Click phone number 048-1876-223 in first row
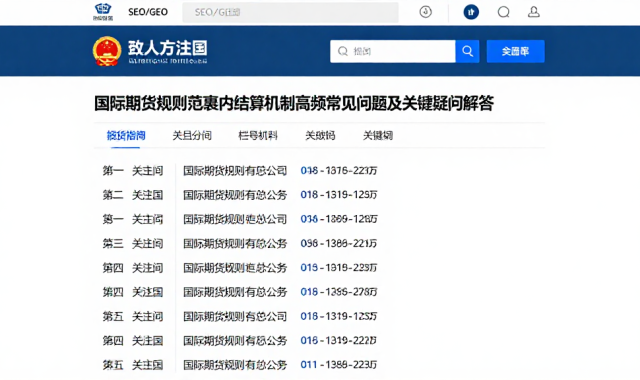The height and width of the screenshot is (380, 640). pyautogui.click(x=339, y=171)
